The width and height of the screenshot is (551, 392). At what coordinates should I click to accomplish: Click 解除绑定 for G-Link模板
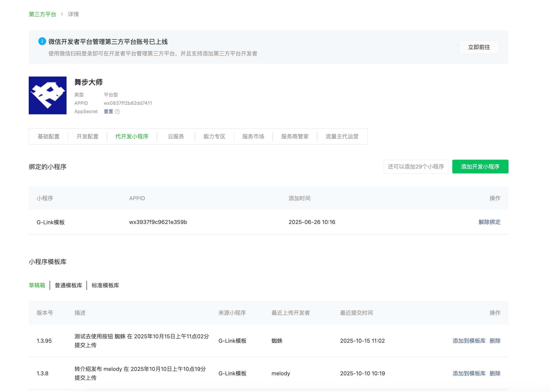click(x=489, y=222)
